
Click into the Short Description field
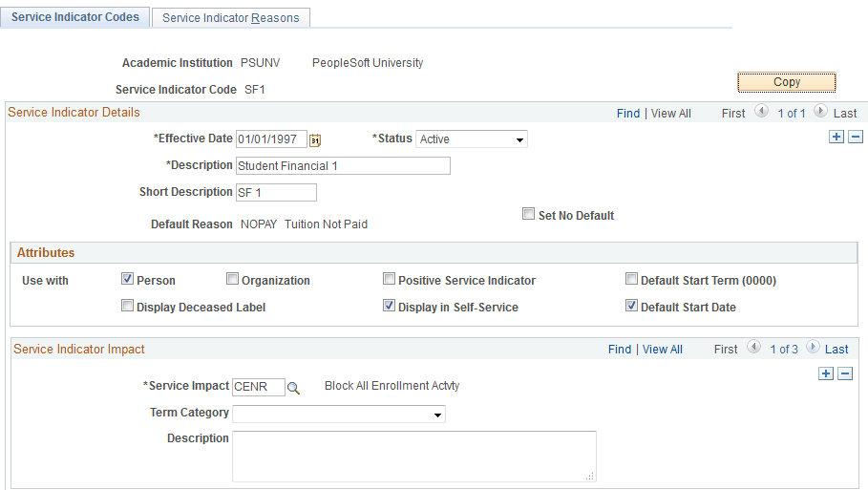point(276,193)
